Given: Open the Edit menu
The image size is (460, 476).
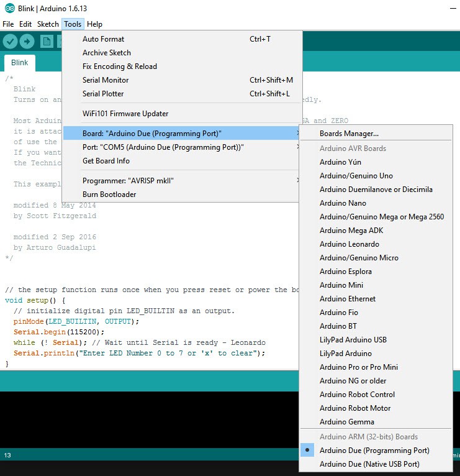Looking at the screenshot, I should click(25, 24).
